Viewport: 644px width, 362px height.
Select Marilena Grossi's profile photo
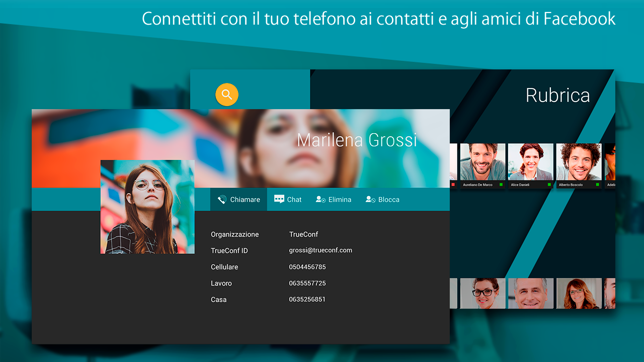click(x=147, y=207)
